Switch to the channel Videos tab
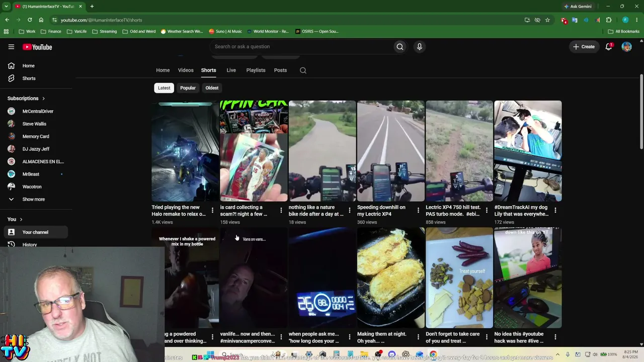This screenshot has width=644, height=362. click(x=186, y=70)
